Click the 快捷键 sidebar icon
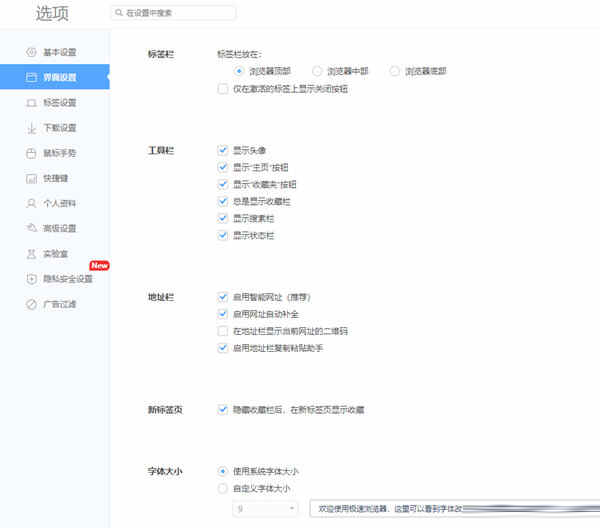 [x=32, y=178]
